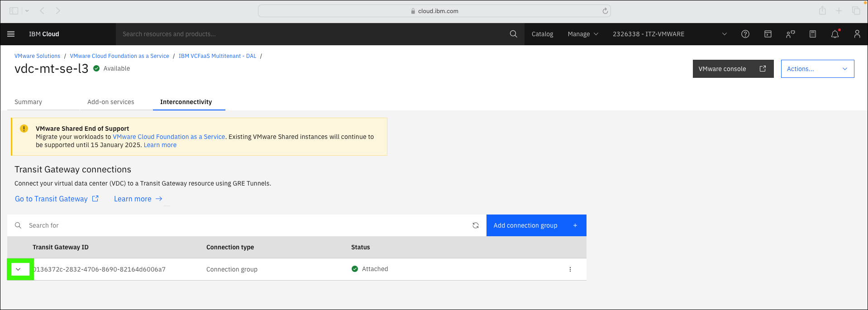The width and height of the screenshot is (868, 310).
Task: Open the feedback/contacts icon in header
Action: pyautogui.click(x=791, y=34)
